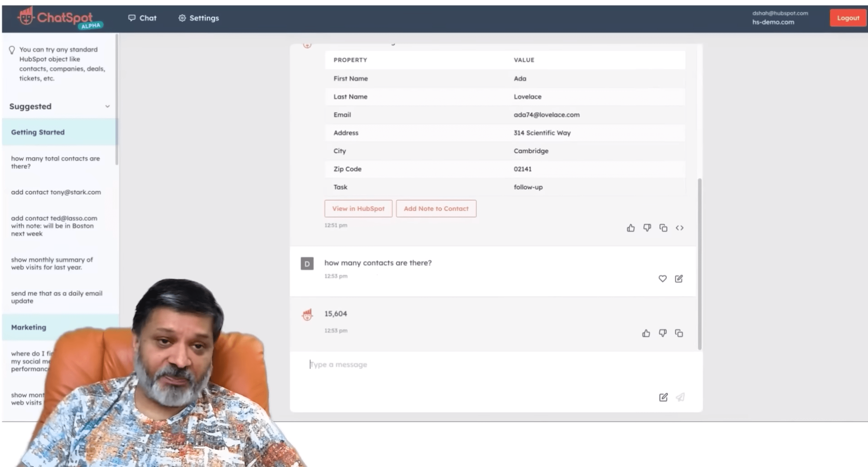
Task: Click the sidebar scrollbar
Action: (117, 99)
